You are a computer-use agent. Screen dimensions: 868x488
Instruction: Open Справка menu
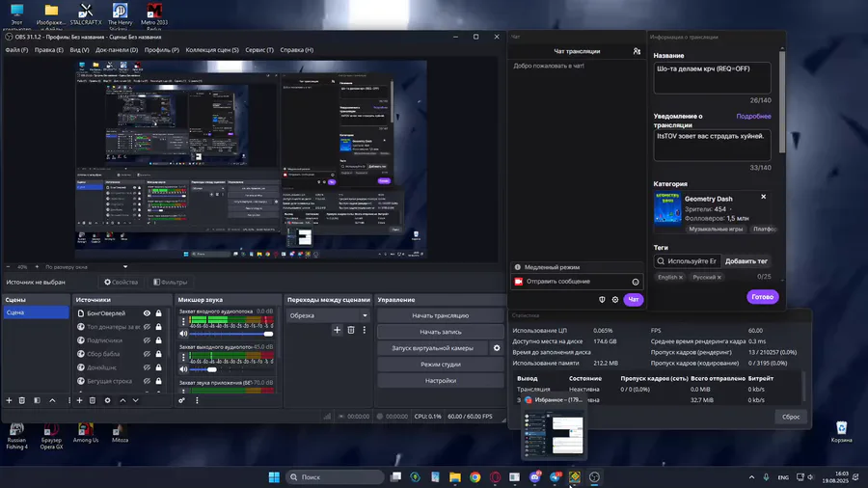[x=297, y=50]
